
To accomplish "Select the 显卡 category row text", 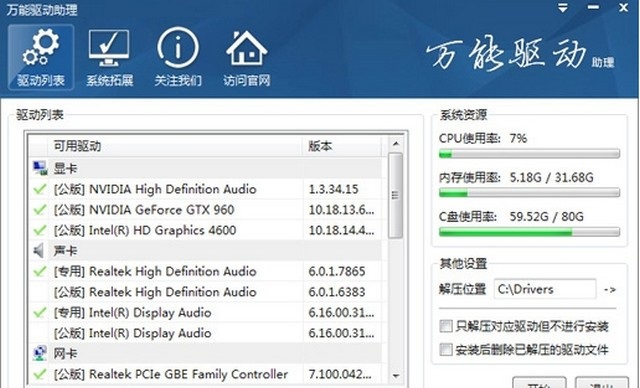I will [65, 169].
